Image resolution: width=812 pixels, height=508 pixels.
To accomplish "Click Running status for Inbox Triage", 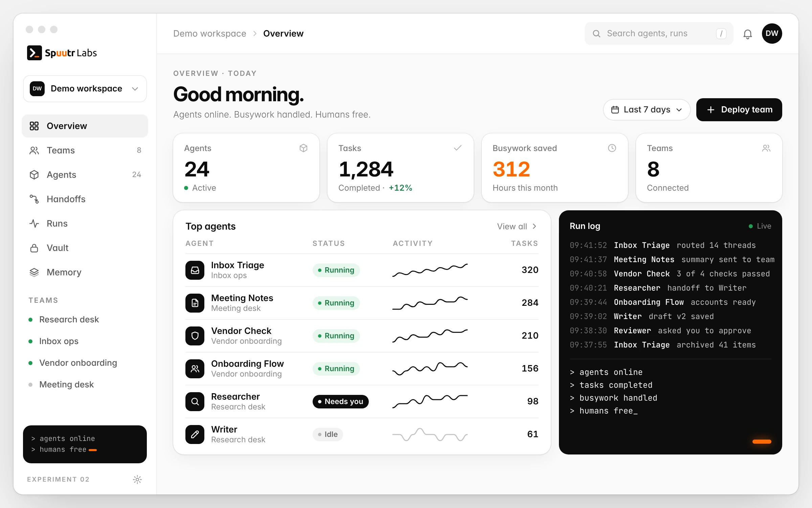I will tap(336, 270).
